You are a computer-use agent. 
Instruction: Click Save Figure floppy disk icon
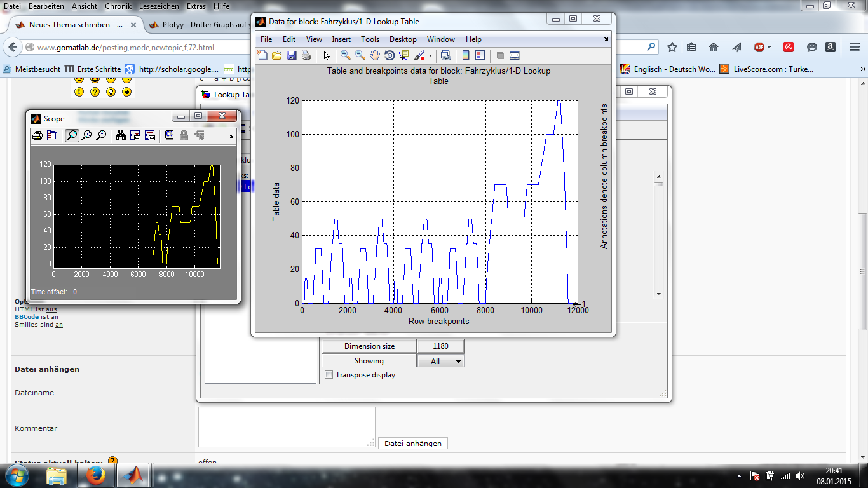click(292, 55)
